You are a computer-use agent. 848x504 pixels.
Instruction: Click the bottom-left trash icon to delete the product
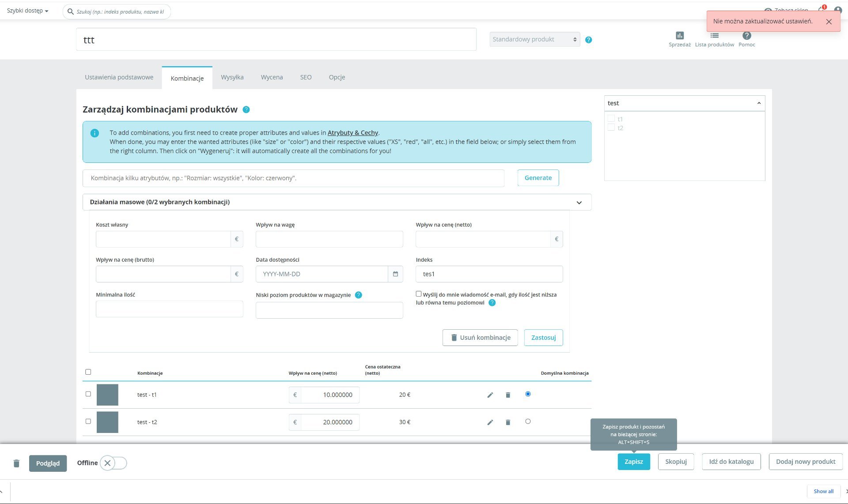click(16, 463)
